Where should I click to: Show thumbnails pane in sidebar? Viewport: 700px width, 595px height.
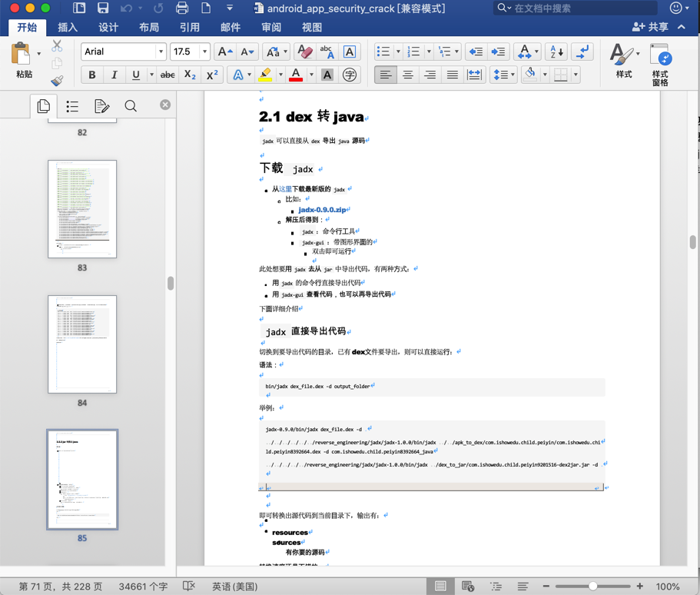click(x=43, y=106)
